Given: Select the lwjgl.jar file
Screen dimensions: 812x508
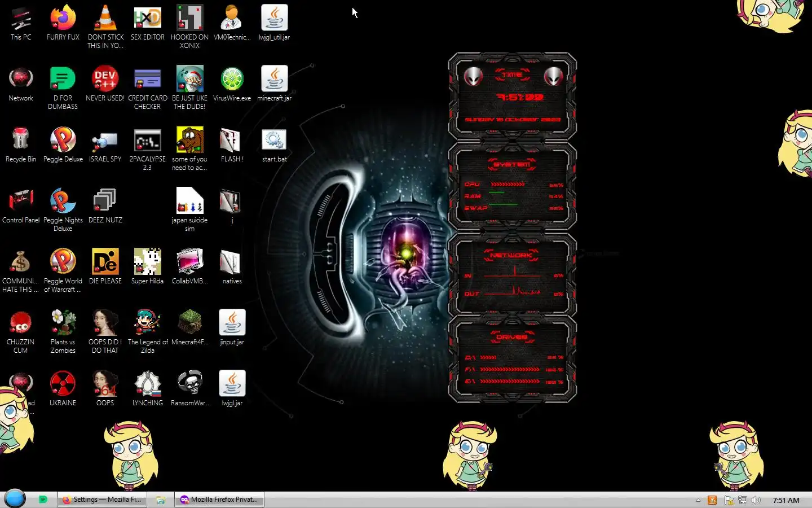Looking at the screenshot, I should pyautogui.click(x=232, y=388).
